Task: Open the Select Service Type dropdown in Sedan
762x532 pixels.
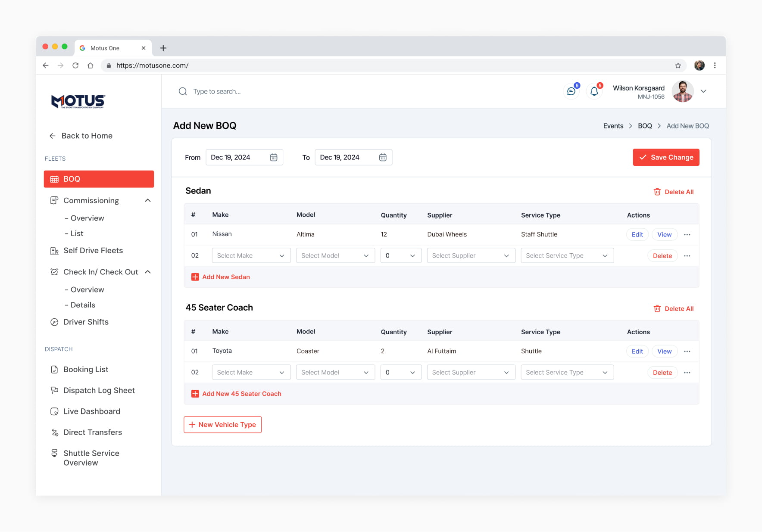Action: [567, 255]
